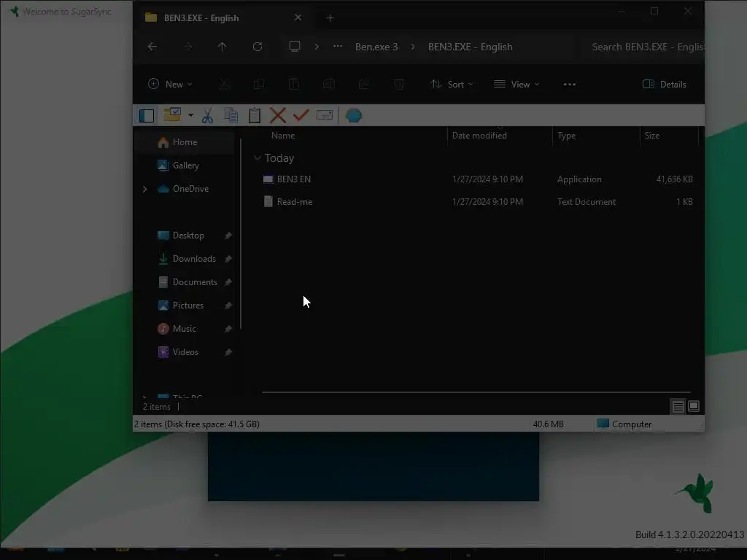Sort by the Name column header

click(x=283, y=136)
